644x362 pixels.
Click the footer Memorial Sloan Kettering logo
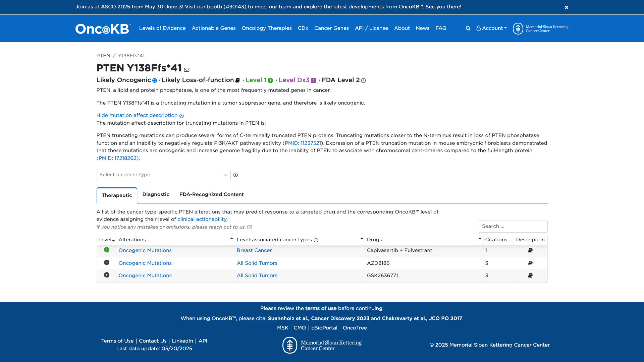coord(322,345)
